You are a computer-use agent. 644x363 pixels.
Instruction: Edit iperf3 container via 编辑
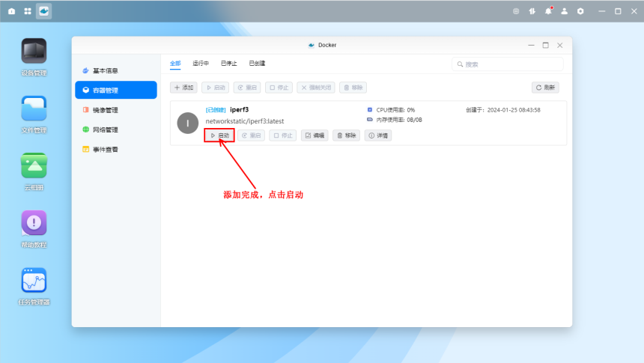point(315,135)
